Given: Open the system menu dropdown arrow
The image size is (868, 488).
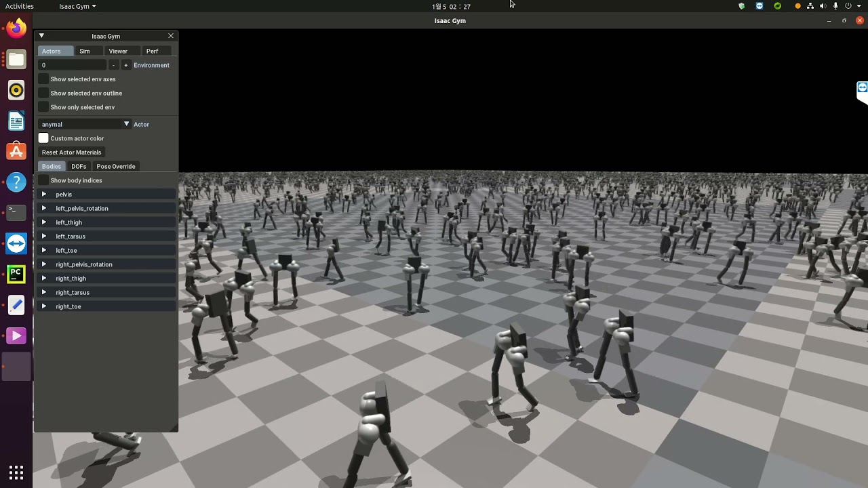Looking at the screenshot, I should coord(859,6).
